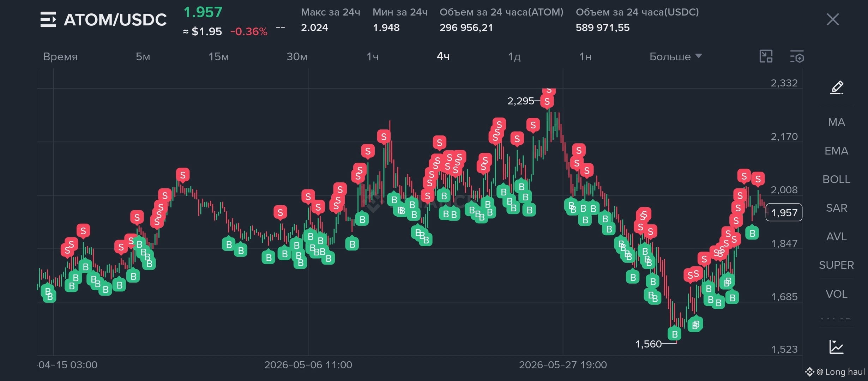
Task: Select the 30м timeframe
Action: coord(297,56)
